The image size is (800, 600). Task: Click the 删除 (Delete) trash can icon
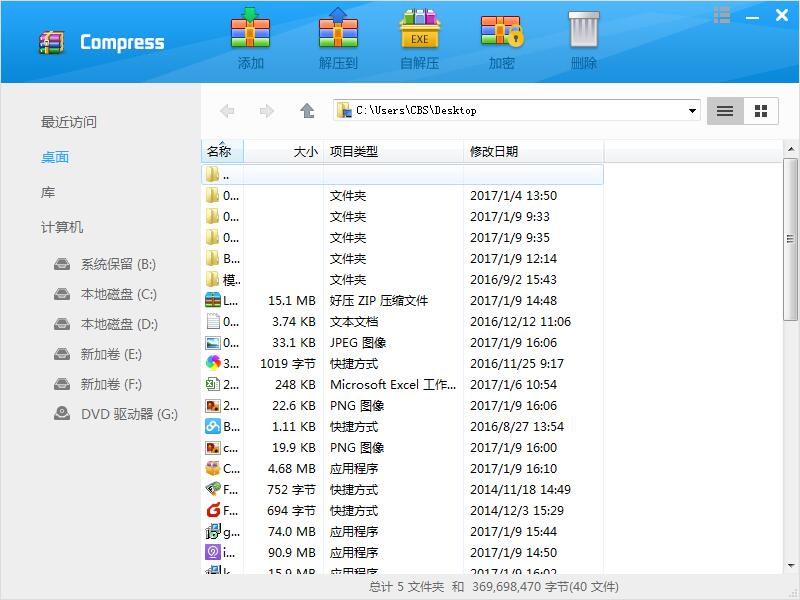584,30
